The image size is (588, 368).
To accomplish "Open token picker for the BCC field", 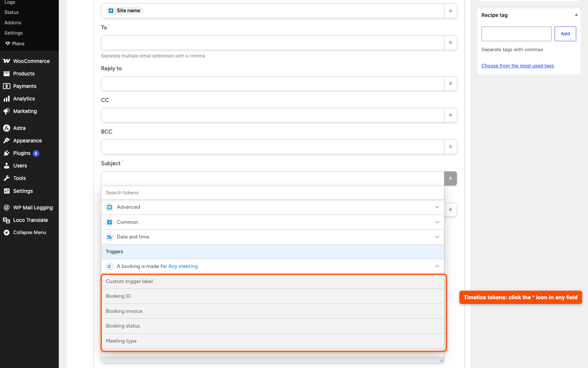I will (451, 147).
